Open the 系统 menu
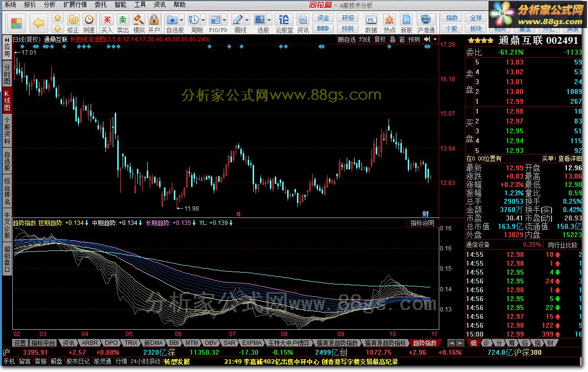This screenshot has width=588, height=372. coord(10,4)
